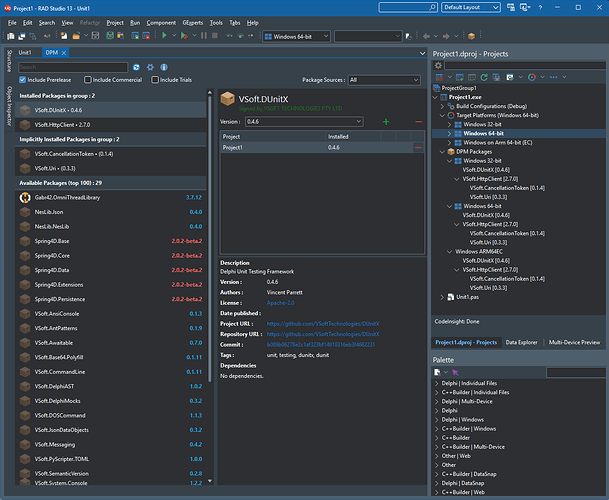Viewport: 609px width, 500px height.
Task: Select the Spring4D.Core package row
Action: pos(111,256)
